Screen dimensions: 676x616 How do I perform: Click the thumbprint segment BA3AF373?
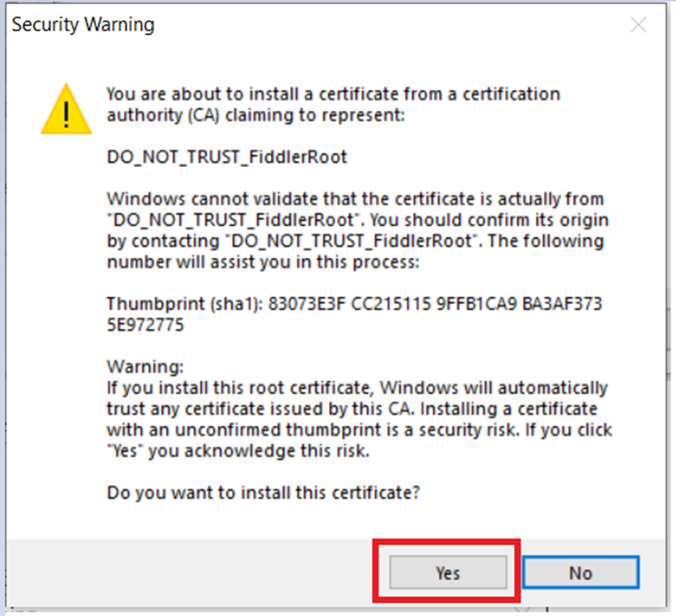562,304
